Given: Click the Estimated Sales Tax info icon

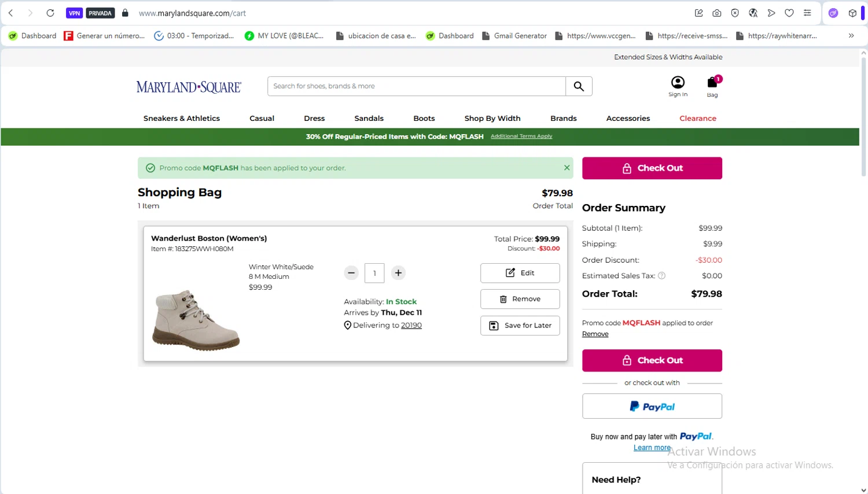Looking at the screenshot, I should (662, 276).
